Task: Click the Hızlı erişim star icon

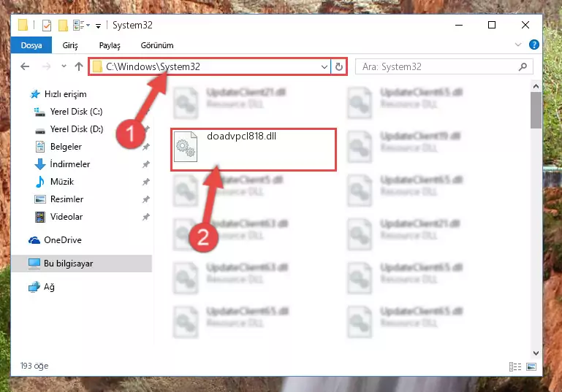Action: coord(35,94)
